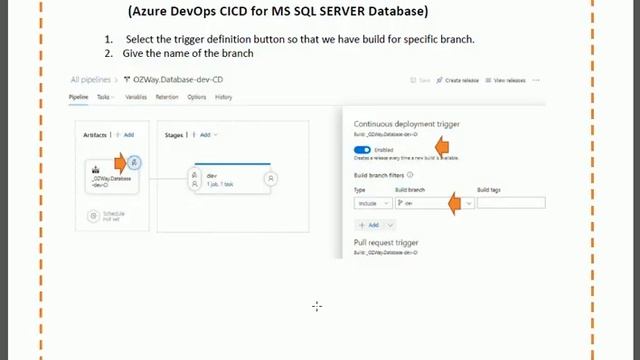This screenshot has height=360, width=640.
Task: Open the History tab
Action: pyautogui.click(x=223, y=97)
